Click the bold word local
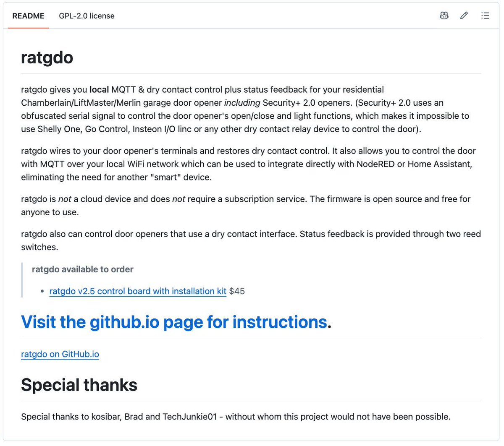Screen dimensions: 504x446 99,89
